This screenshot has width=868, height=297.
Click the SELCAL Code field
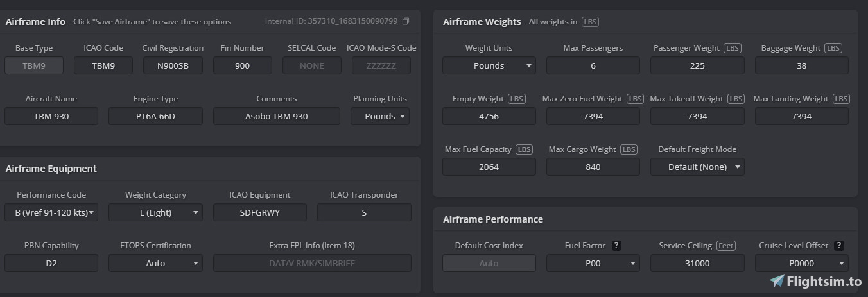[312, 65]
